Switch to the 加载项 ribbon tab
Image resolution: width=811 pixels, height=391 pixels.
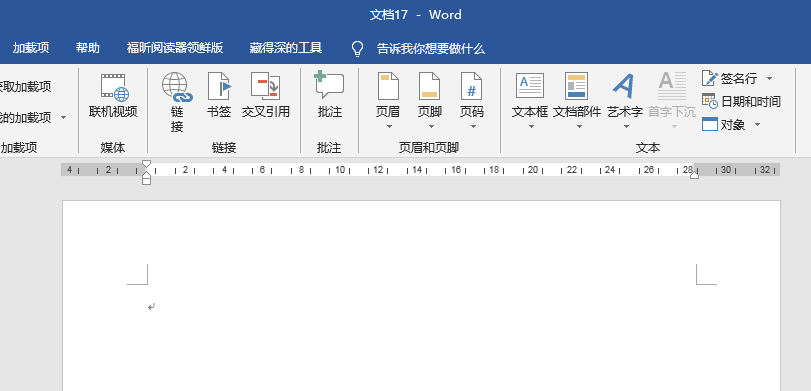[31, 48]
